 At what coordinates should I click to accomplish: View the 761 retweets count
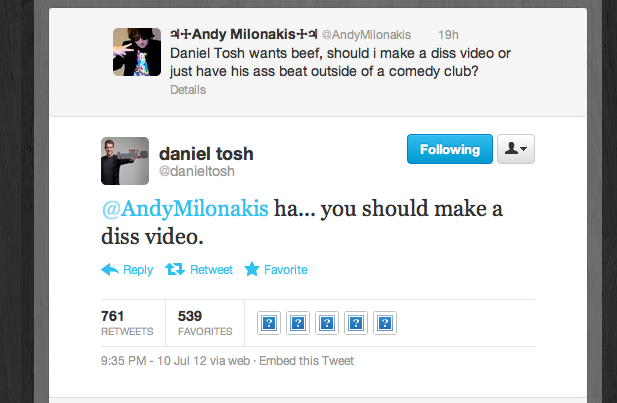click(x=127, y=323)
